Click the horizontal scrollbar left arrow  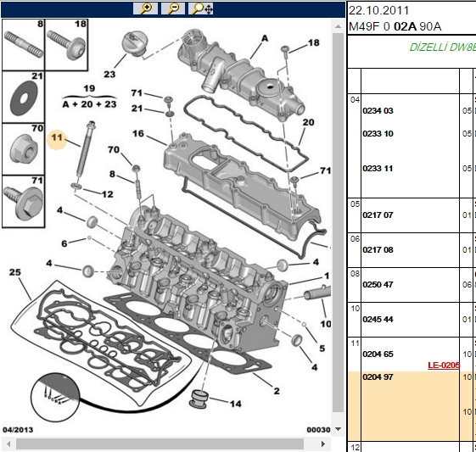8,444
